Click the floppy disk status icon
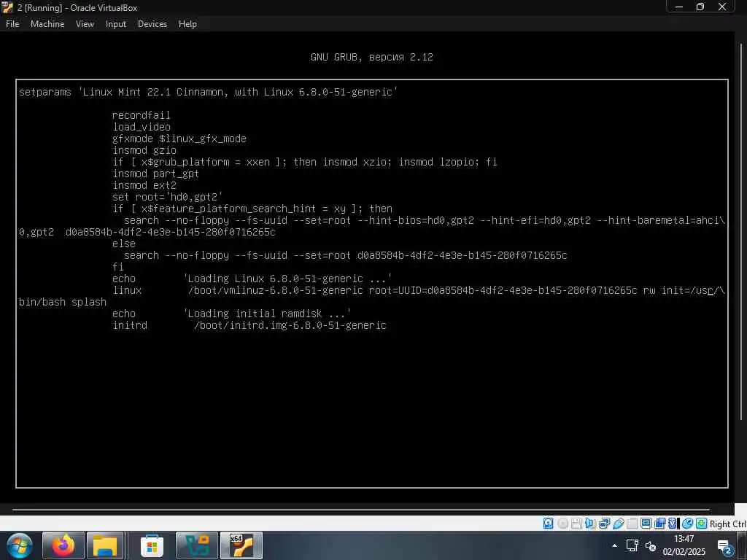The width and height of the screenshot is (747, 560). pos(576,524)
